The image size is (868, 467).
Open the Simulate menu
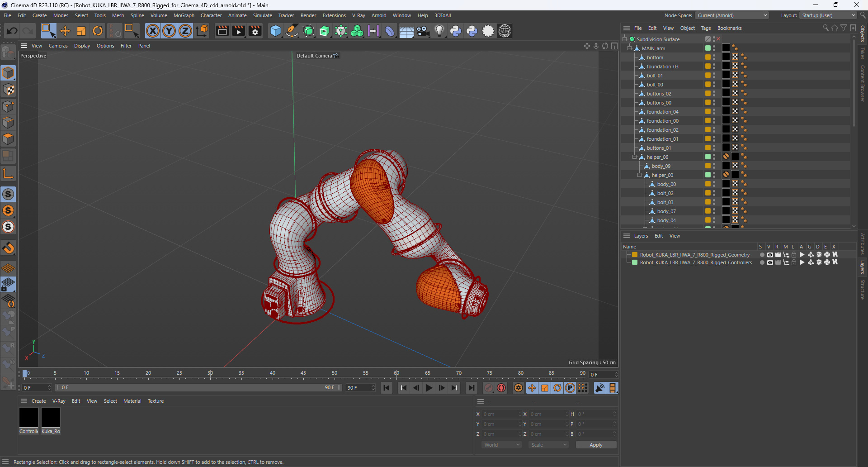(262, 15)
